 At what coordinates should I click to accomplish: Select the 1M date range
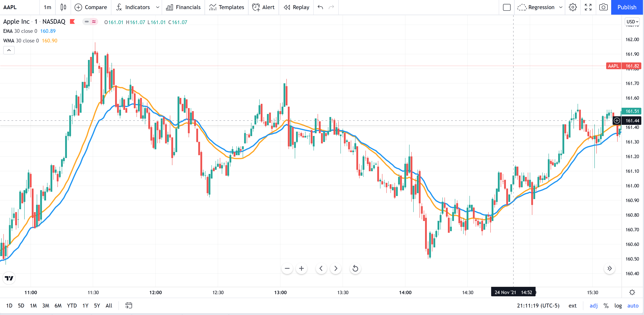(33, 306)
